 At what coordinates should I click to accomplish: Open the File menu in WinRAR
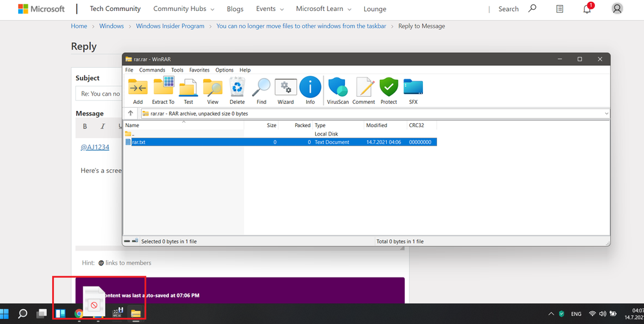click(129, 70)
